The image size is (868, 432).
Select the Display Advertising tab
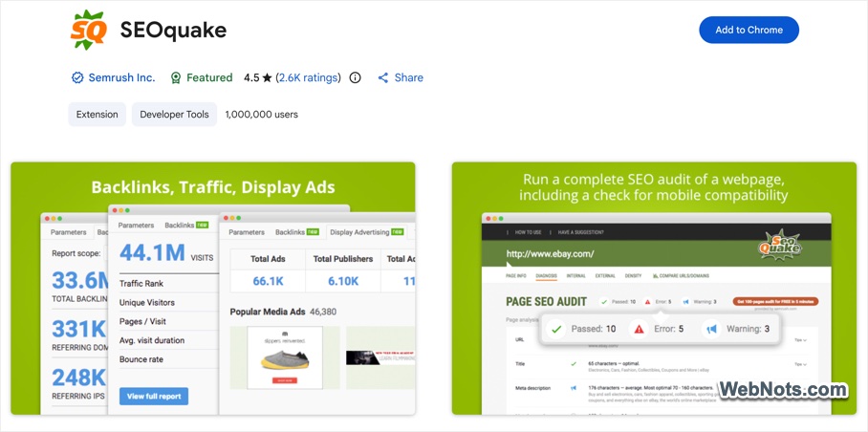pos(366,232)
